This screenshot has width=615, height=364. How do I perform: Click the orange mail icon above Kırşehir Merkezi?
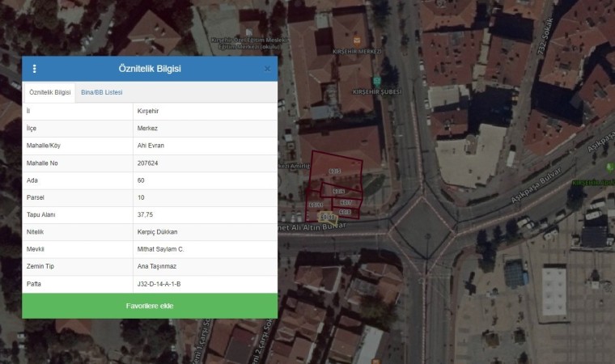click(357, 40)
